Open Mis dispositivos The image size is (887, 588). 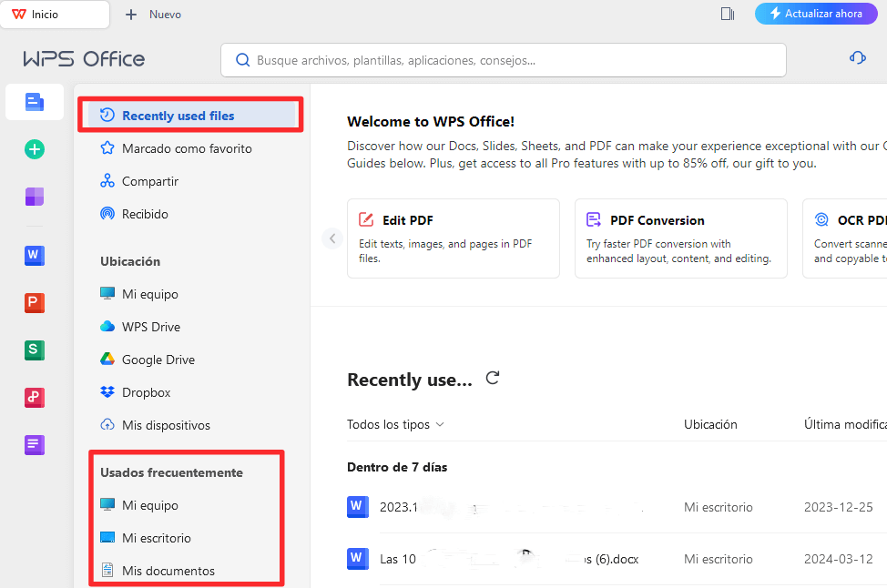coord(155,425)
